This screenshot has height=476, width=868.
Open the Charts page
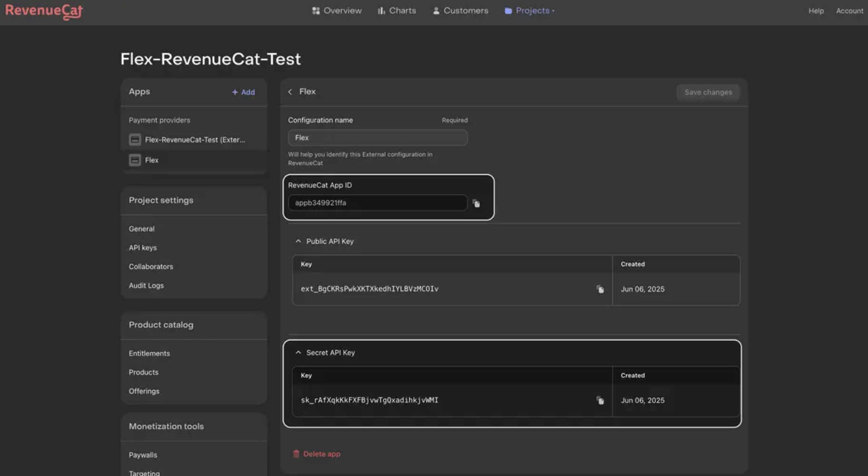[396, 10]
